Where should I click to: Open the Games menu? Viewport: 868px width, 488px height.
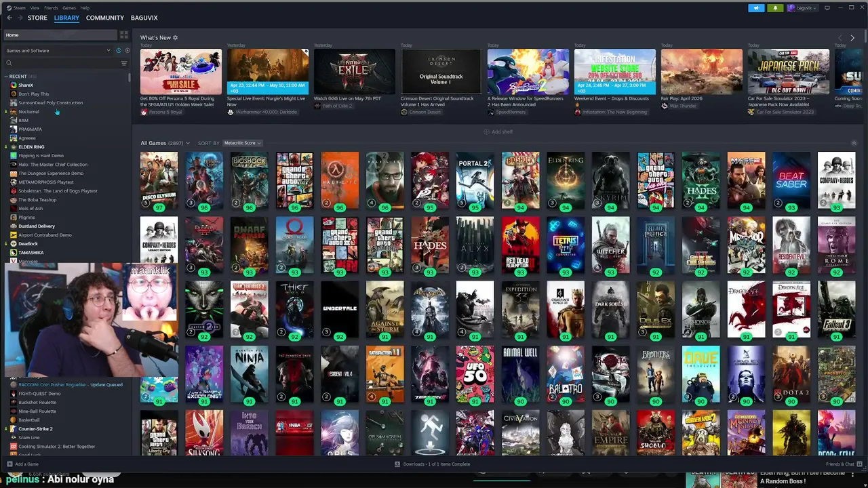[x=69, y=7]
